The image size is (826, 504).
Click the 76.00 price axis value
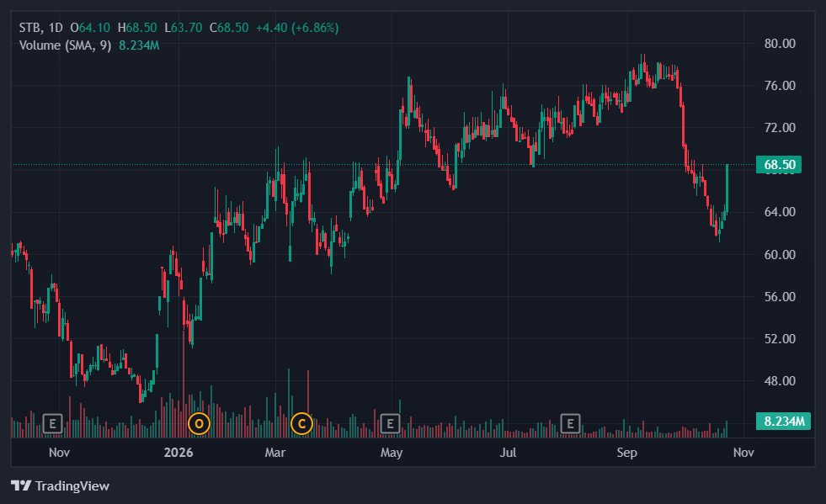click(x=780, y=85)
